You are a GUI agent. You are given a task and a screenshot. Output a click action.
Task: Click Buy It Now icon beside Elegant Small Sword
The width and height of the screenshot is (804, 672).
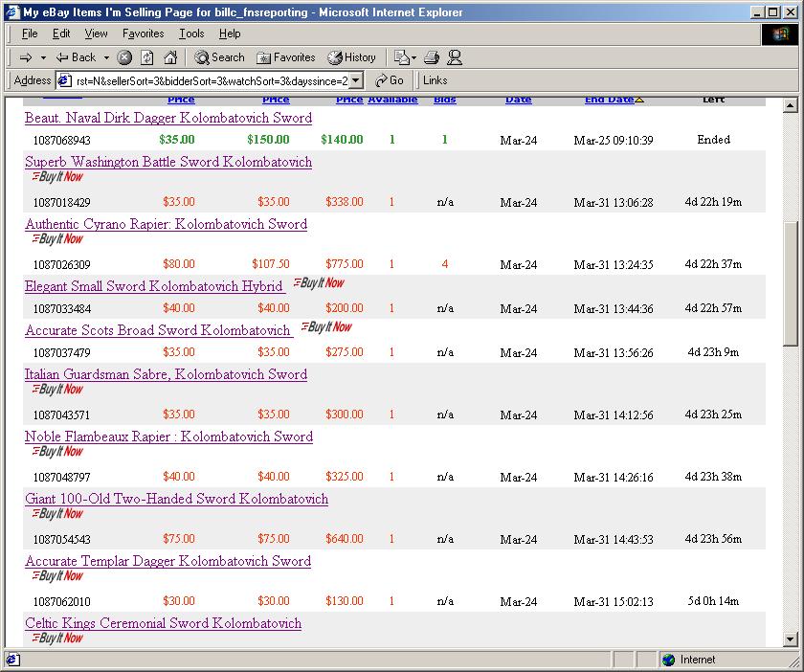[x=319, y=283]
